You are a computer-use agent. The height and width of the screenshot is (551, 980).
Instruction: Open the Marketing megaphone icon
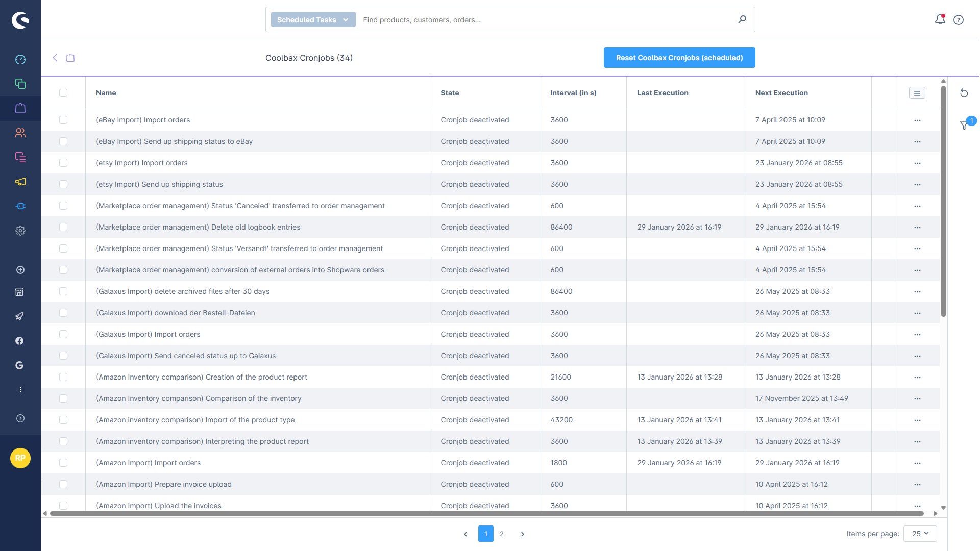coord(20,182)
